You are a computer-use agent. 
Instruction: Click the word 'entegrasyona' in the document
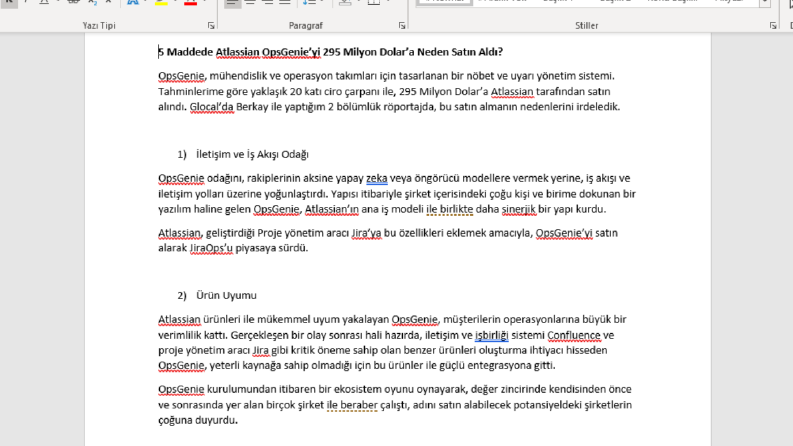pos(499,365)
